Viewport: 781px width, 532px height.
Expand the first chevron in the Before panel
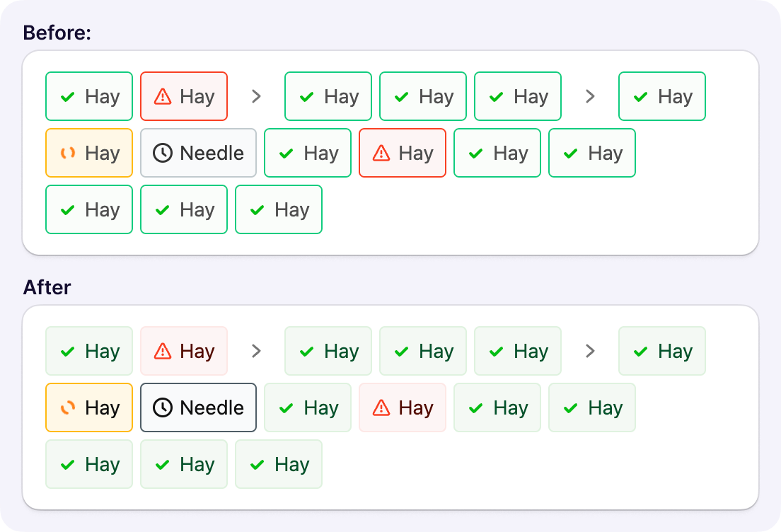pos(256,96)
